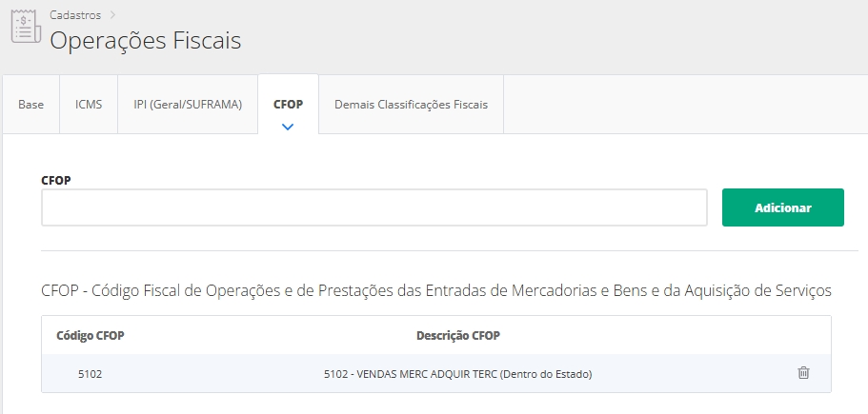Select the 5102 code cell
Image resolution: width=868 pixels, height=414 pixels.
point(91,374)
